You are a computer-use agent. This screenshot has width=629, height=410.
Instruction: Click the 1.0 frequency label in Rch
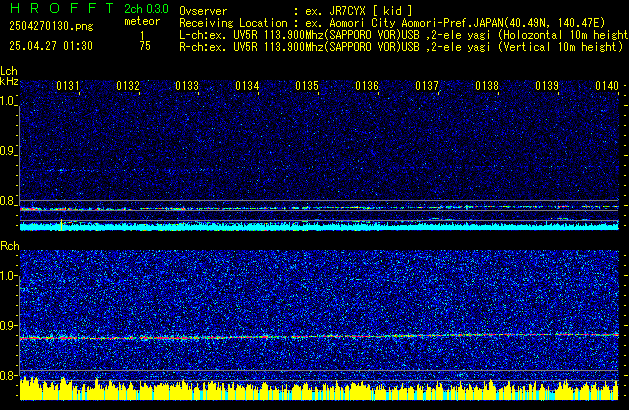click(8, 276)
